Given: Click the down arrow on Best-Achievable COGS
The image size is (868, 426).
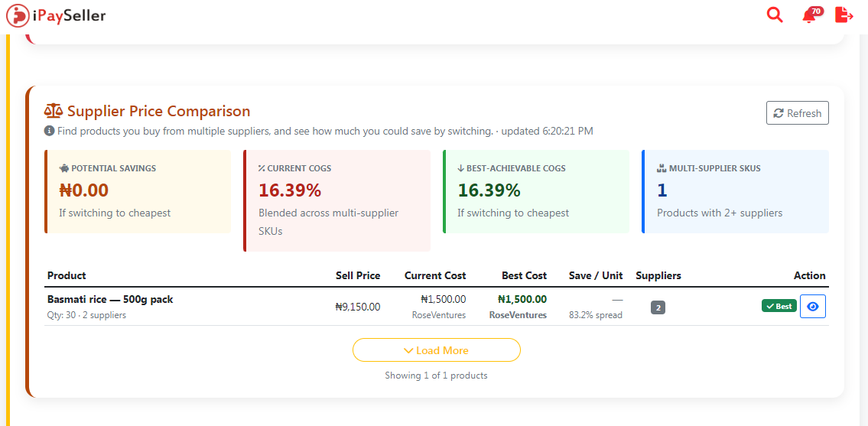Looking at the screenshot, I should pyautogui.click(x=460, y=168).
